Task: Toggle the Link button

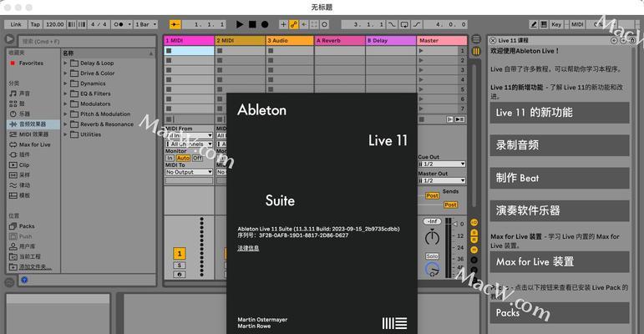Action: coord(16,25)
